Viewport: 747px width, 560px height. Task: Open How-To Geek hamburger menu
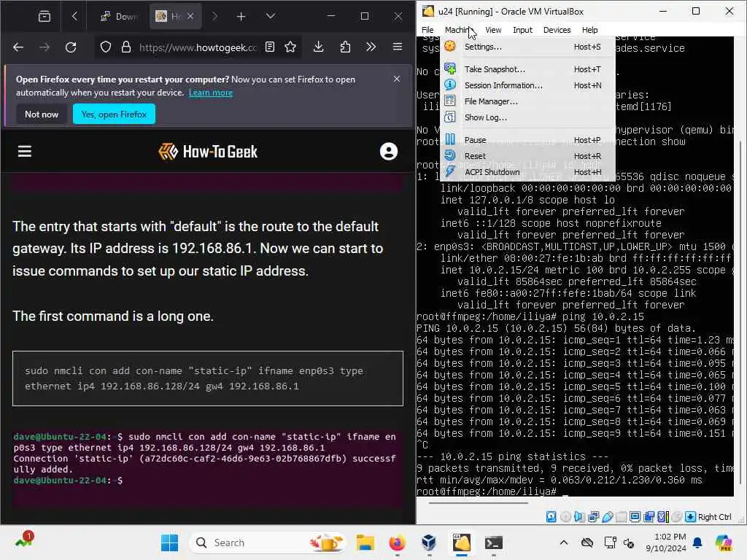point(25,152)
